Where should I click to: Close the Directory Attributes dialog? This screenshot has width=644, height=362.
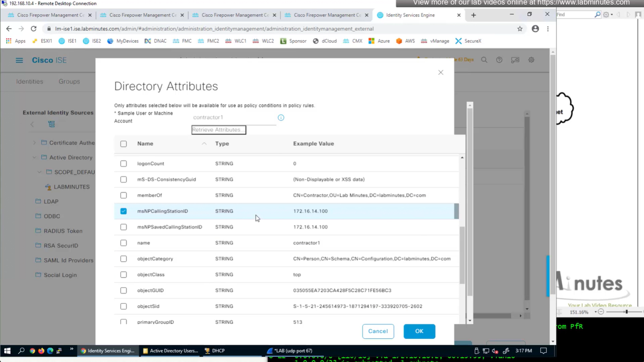pyautogui.click(x=441, y=73)
